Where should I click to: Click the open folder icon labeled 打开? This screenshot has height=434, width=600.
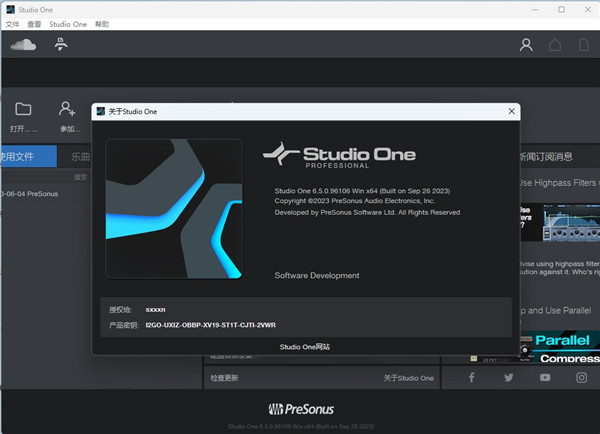click(x=23, y=109)
